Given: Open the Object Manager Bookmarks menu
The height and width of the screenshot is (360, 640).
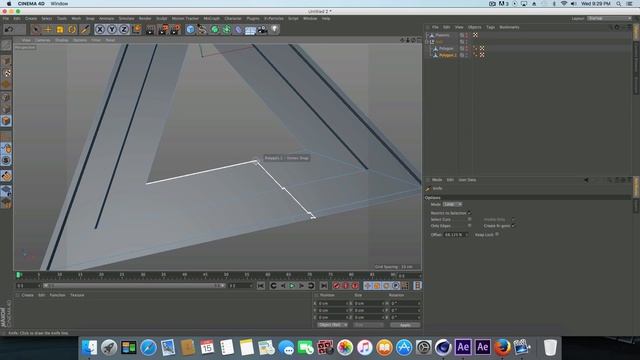Looking at the screenshot, I should pos(509,27).
